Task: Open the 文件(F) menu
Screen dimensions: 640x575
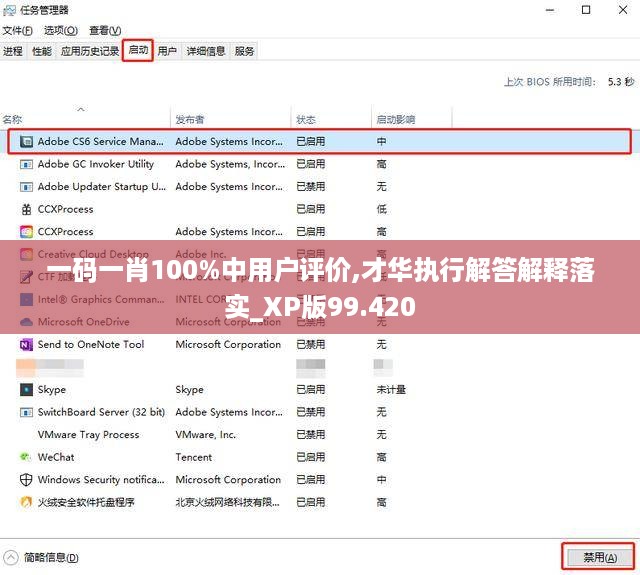Action: pos(17,31)
